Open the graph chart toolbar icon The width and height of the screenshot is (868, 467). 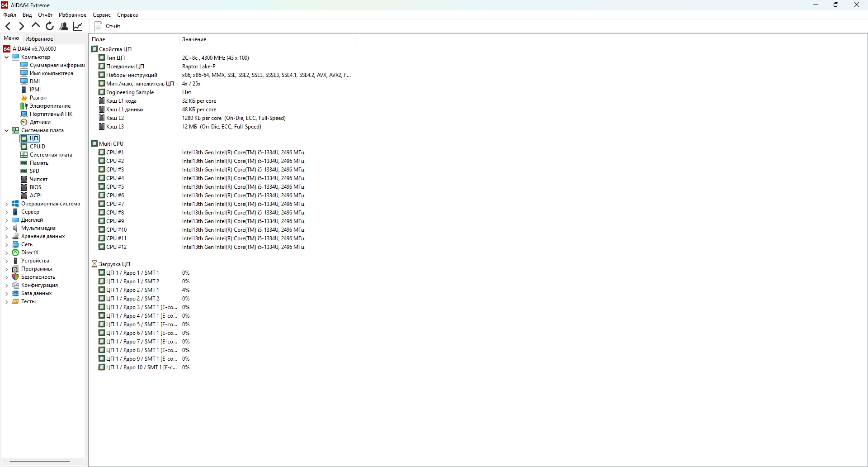pos(78,26)
